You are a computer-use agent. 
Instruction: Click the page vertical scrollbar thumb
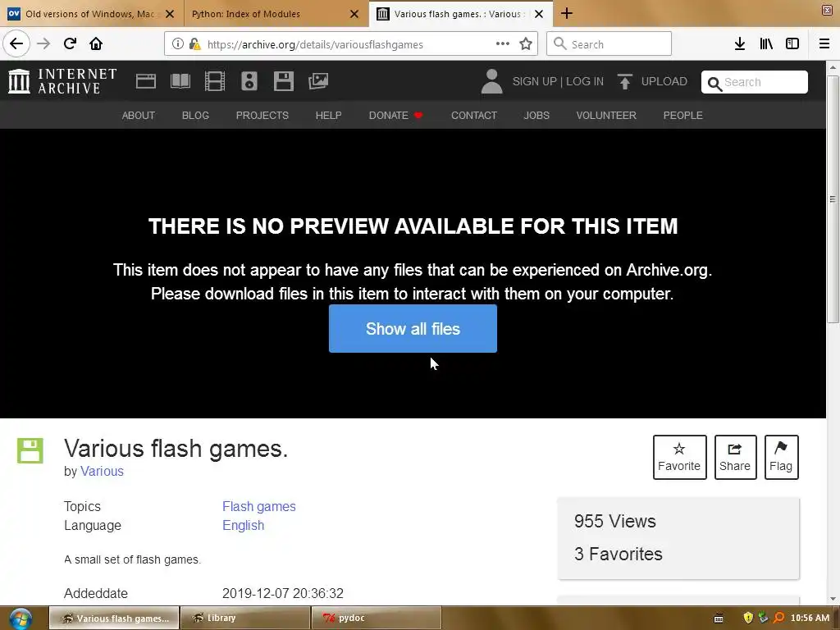tap(833, 199)
